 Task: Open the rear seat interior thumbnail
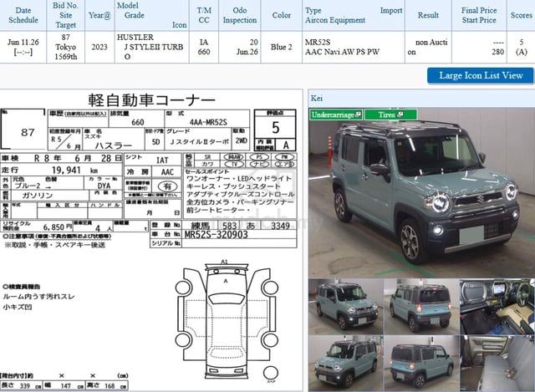click(497, 363)
